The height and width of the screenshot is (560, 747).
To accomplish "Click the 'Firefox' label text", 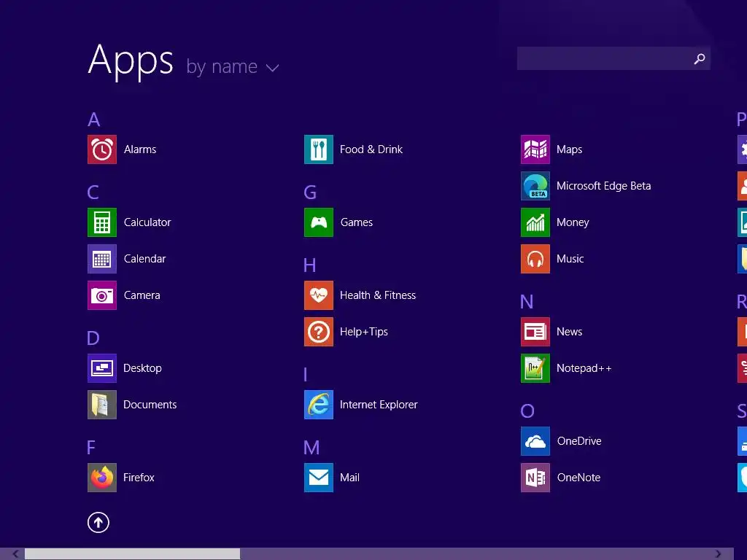I will click(x=139, y=478).
